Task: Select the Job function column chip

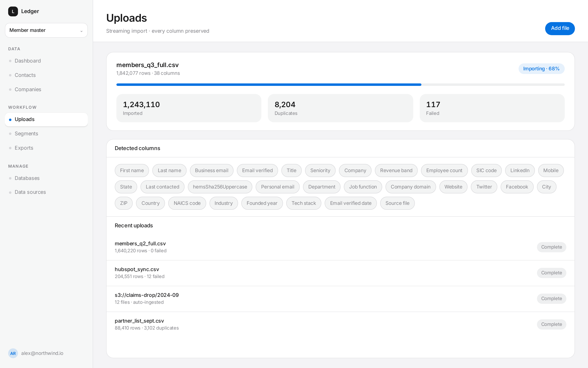Action: [x=363, y=187]
